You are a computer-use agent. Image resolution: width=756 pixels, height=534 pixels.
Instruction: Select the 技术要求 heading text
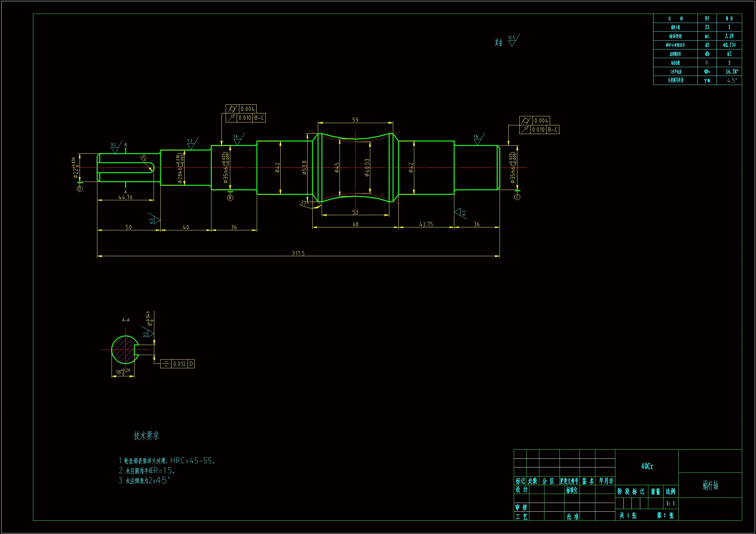coord(146,435)
